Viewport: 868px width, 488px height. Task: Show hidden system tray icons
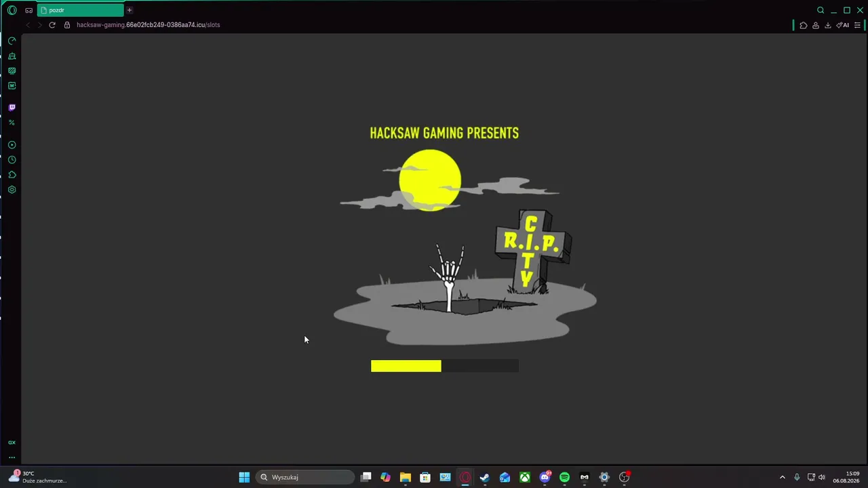[782, 477]
